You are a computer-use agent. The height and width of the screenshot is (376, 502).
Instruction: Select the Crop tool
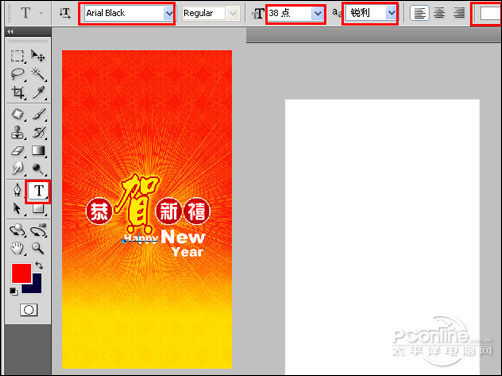coord(18,93)
